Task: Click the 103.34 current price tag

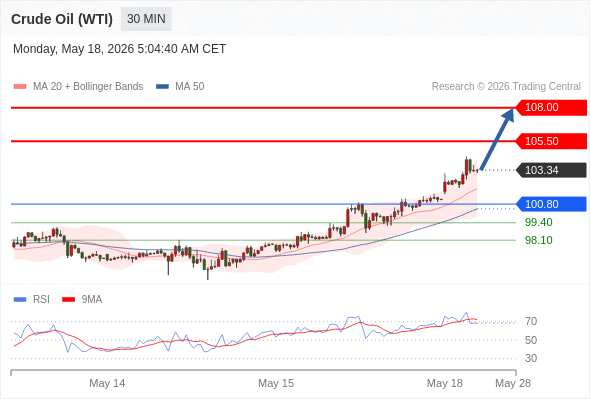Action: tap(551, 170)
